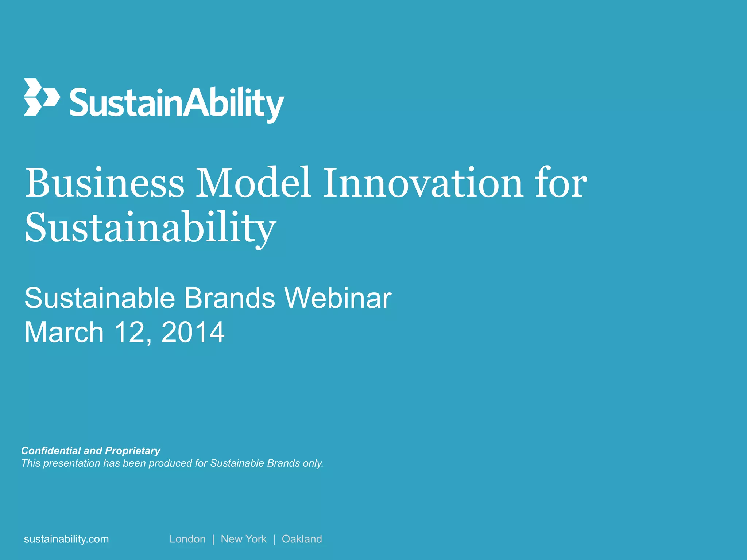The height and width of the screenshot is (560, 747).
Task: Click the separator between London and New York
Action: pos(213,539)
